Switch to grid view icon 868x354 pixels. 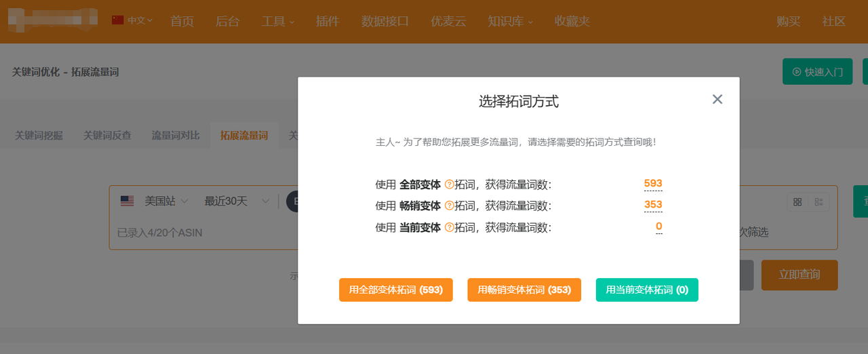[x=797, y=202]
